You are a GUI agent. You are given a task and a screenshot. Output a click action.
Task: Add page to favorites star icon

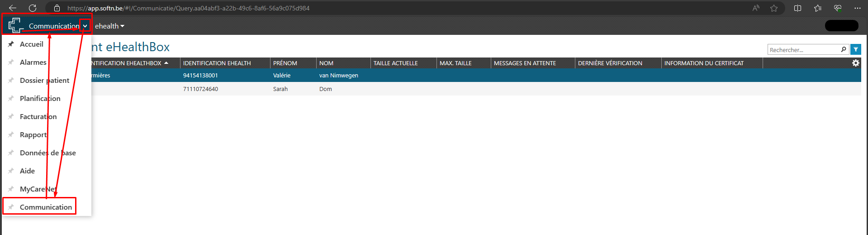click(774, 8)
